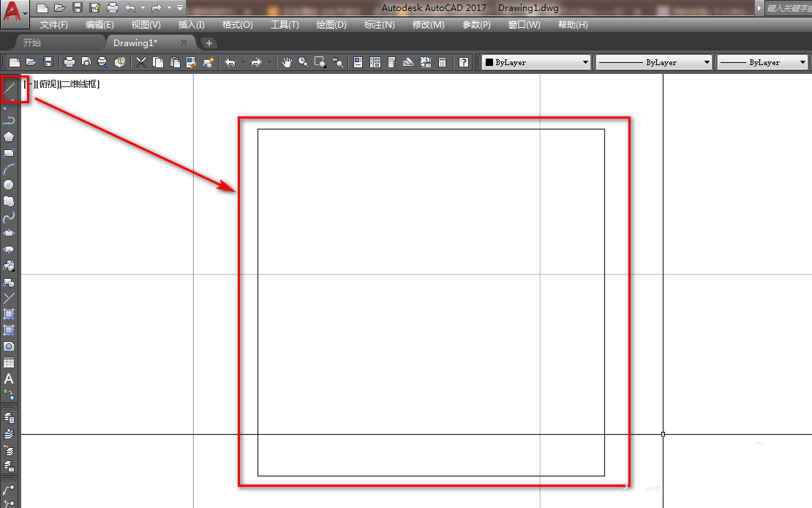Click the Plot Preview icon
Image resolution: width=812 pixels, height=508 pixels.
tap(86, 62)
